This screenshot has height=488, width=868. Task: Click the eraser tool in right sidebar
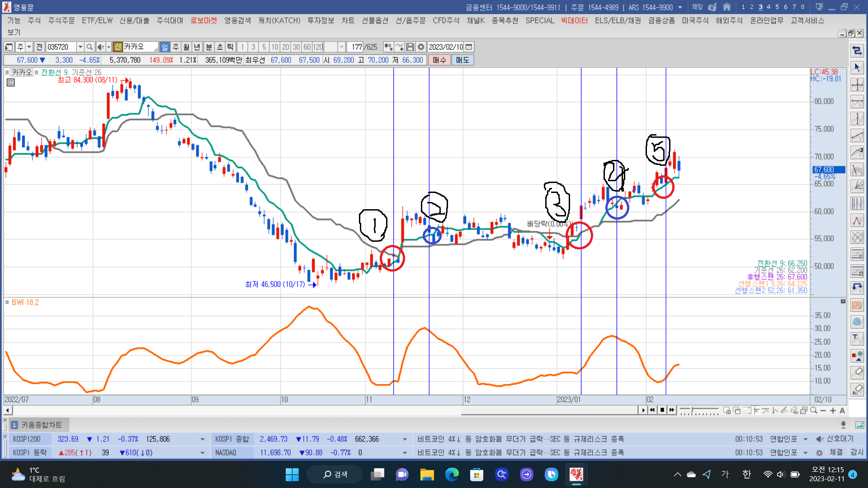coord(857,372)
